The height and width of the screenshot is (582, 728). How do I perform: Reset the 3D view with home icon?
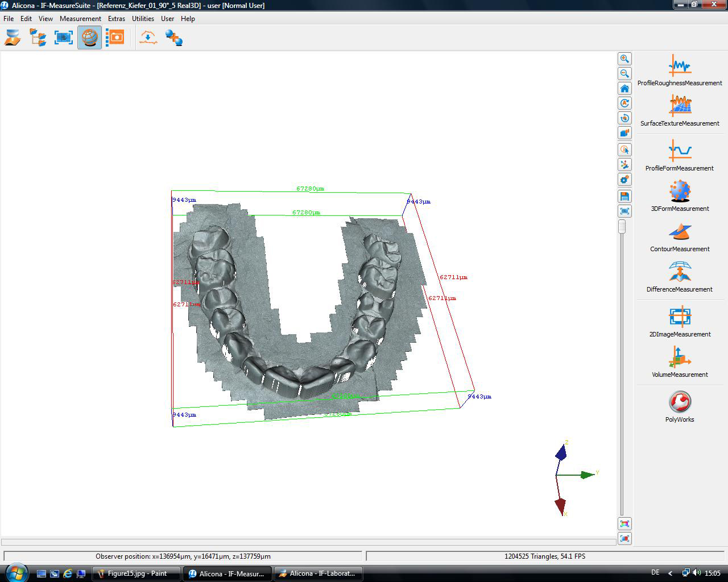[624, 89]
